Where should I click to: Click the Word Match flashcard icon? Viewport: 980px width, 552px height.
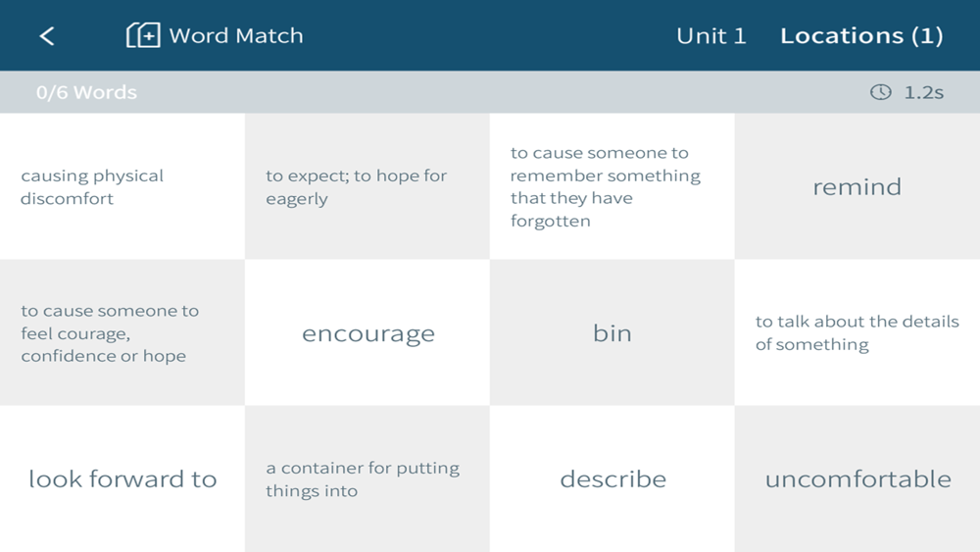(143, 36)
